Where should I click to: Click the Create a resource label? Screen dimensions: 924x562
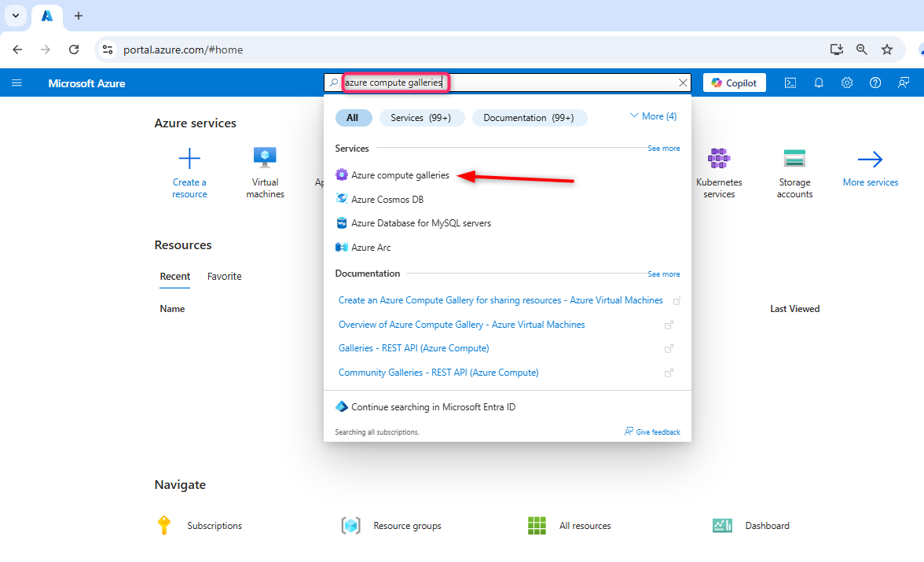click(189, 188)
